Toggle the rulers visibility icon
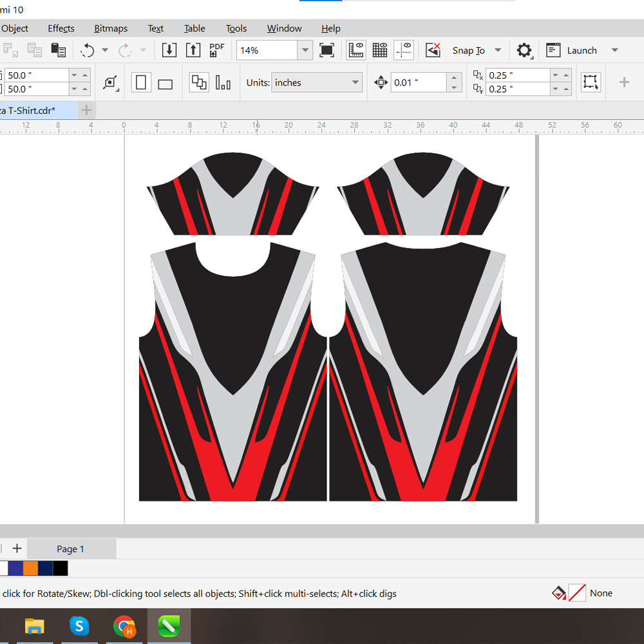The width and height of the screenshot is (644, 644). [x=355, y=50]
